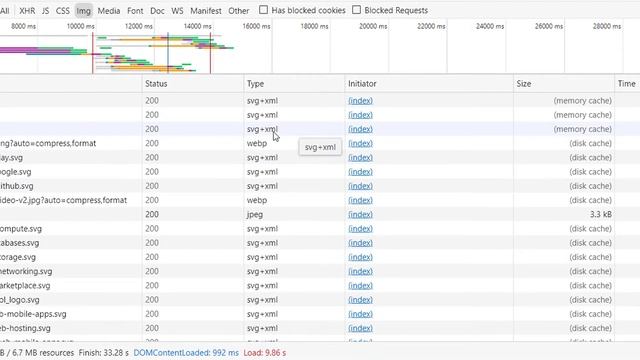The height and width of the screenshot is (360, 640).
Task: Open (index) initiator for oogle.svg row
Action: click(x=360, y=172)
